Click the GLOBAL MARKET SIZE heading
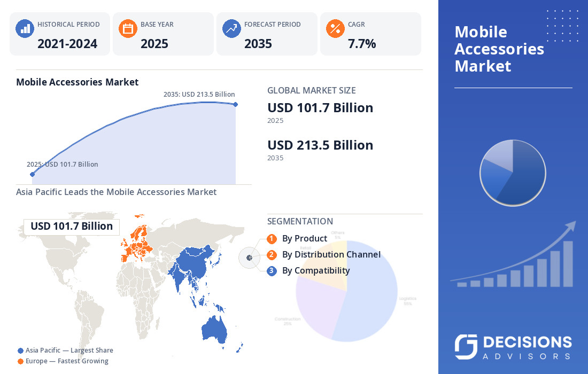 click(x=312, y=91)
